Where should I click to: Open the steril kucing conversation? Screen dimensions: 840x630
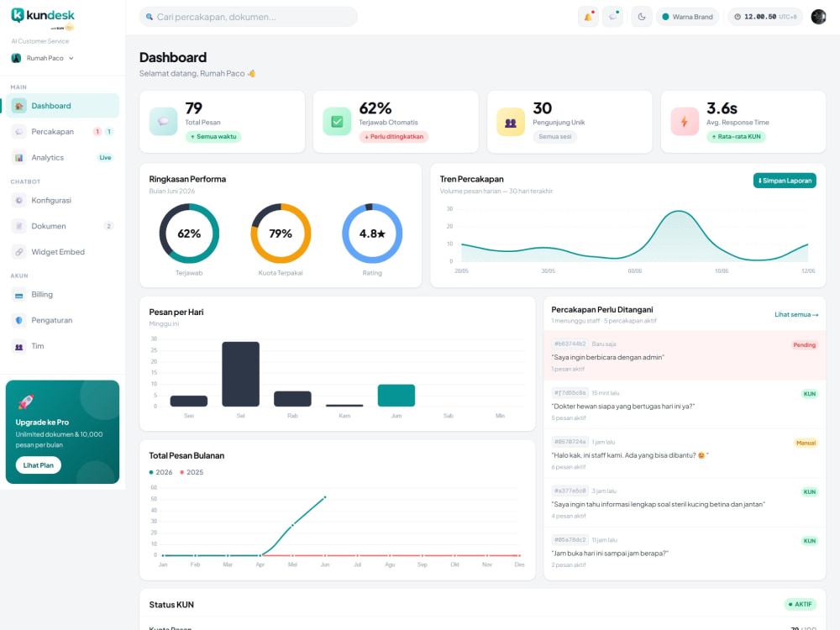685,503
